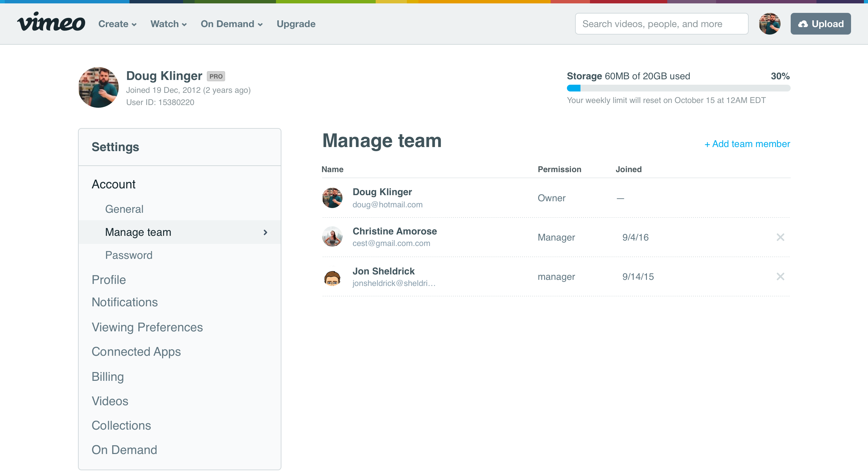Click the Account section heading
The image size is (868, 475).
(114, 184)
